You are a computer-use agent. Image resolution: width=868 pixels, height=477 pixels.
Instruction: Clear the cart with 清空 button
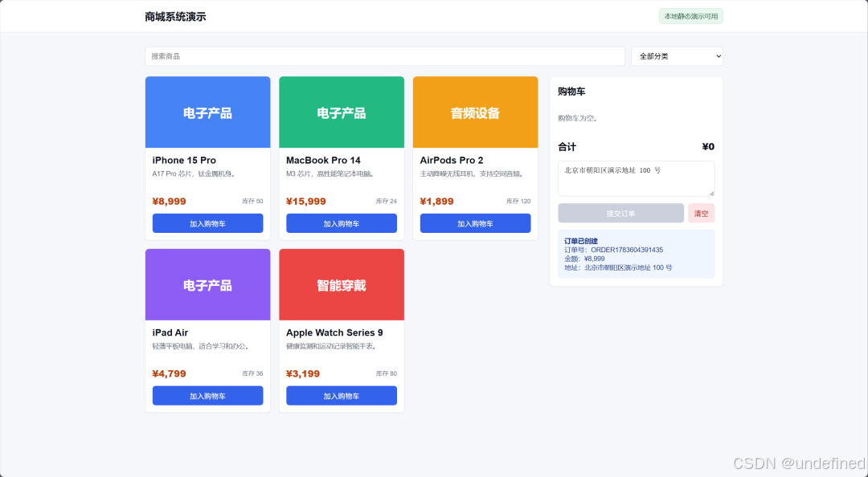point(702,213)
